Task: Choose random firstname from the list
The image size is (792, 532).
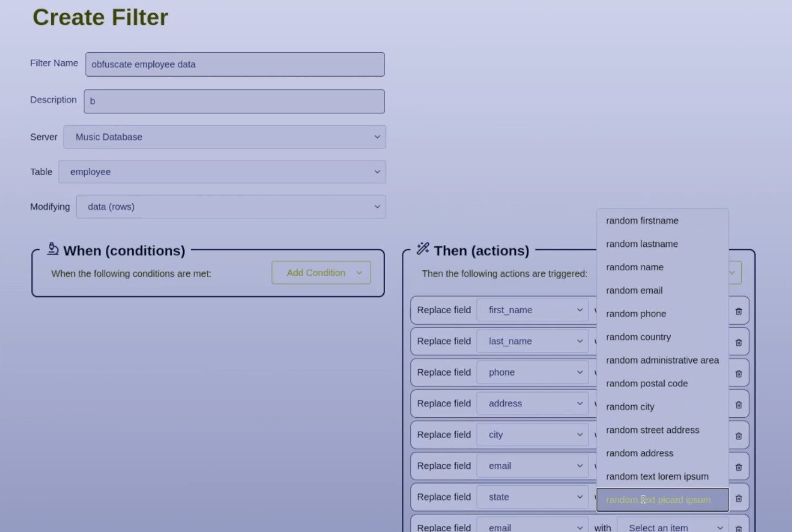Action: (x=662, y=221)
